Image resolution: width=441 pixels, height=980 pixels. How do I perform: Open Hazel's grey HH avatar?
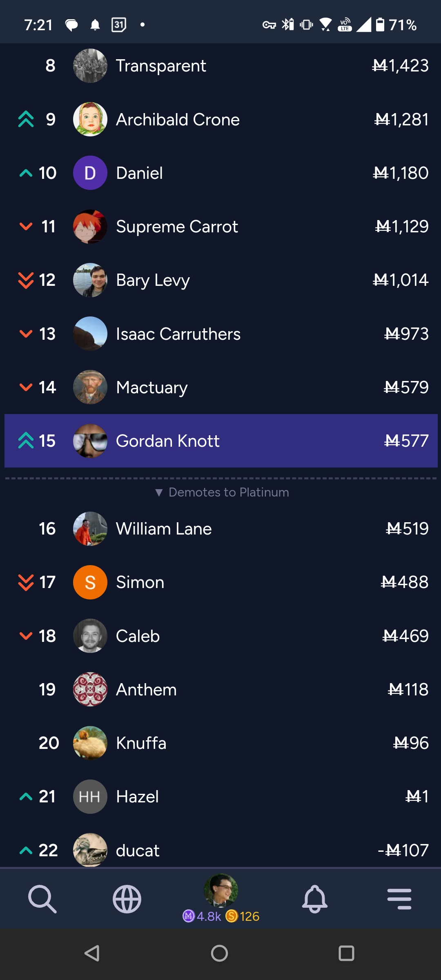click(x=90, y=797)
